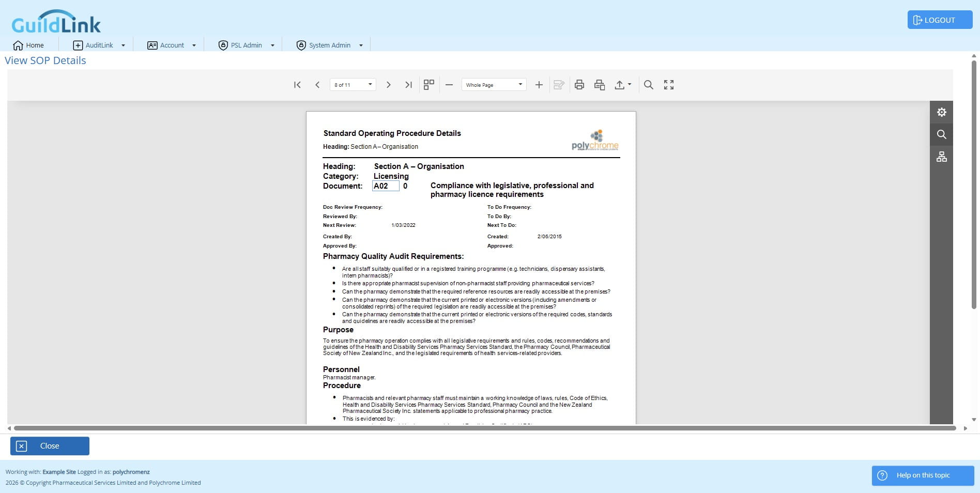Go to the next report page
Screen dimensions: 980x493
pos(389,85)
